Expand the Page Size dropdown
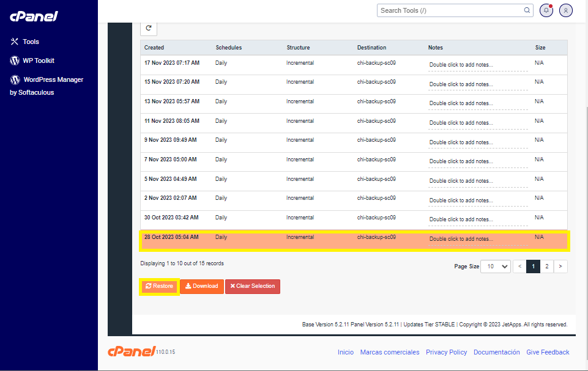This screenshot has width=588, height=371. [496, 266]
